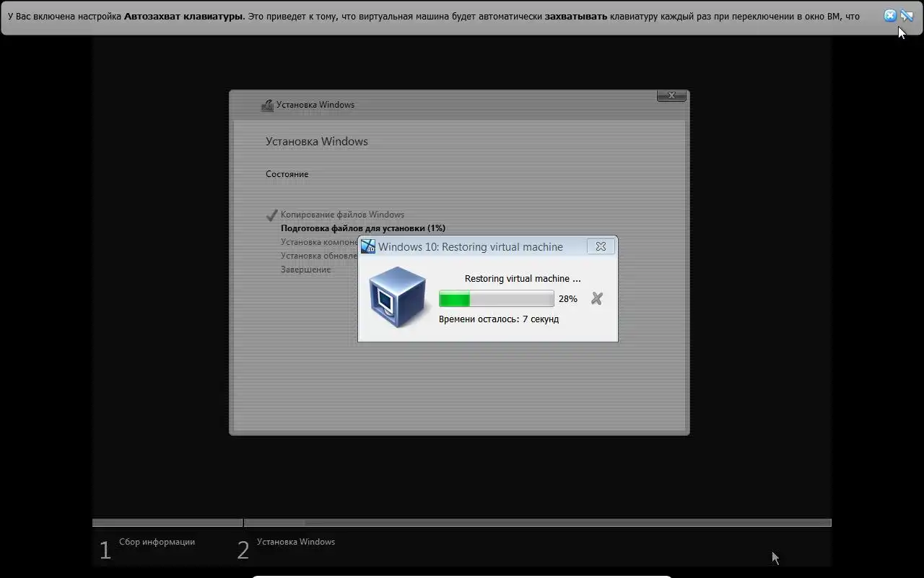Close the Restoring virtual machine dialog

point(601,246)
